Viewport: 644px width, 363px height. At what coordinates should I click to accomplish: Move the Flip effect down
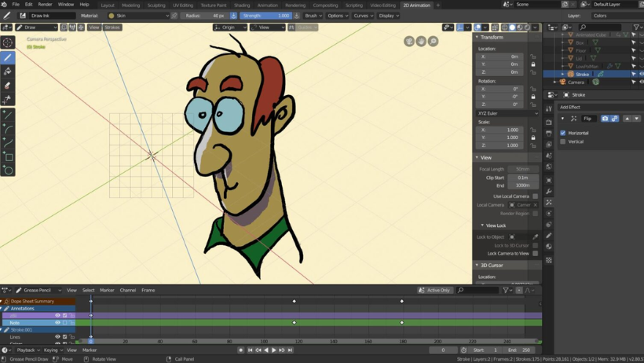pyautogui.click(x=636, y=119)
